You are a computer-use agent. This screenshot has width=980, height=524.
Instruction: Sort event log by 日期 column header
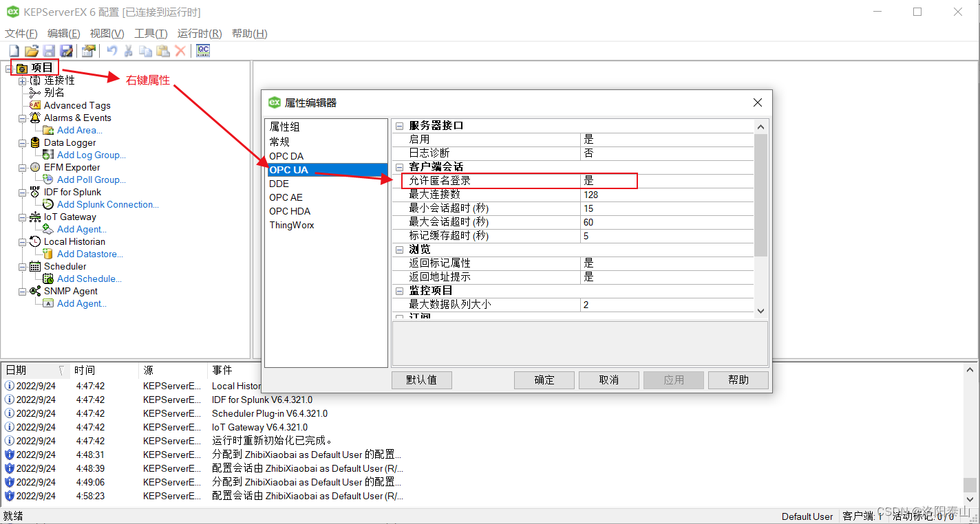[36, 371]
